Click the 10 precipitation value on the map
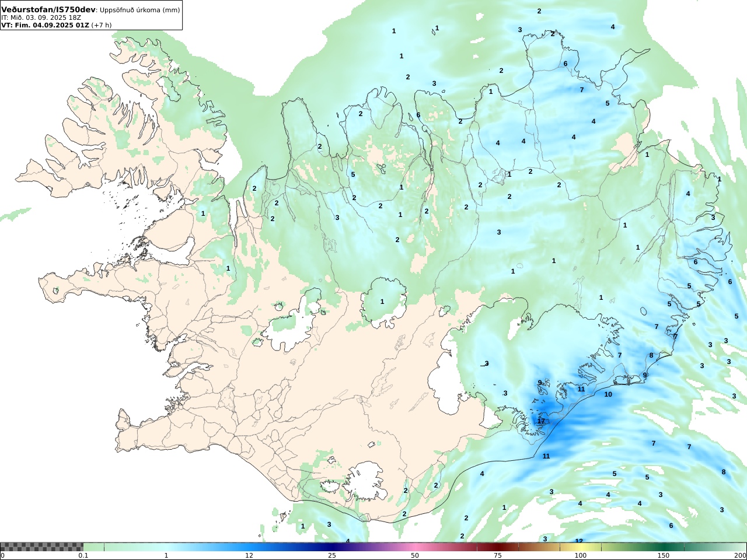Image resolution: width=747 pixels, height=560 pixels. (608, 394)
